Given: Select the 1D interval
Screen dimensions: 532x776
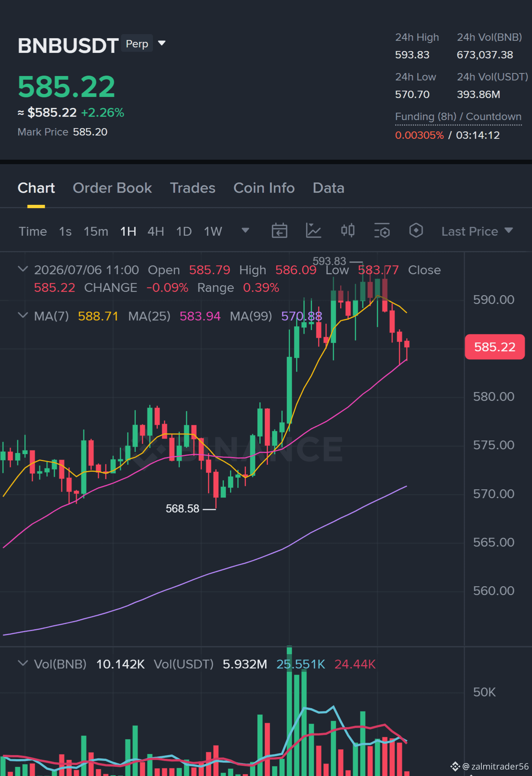Looking at the screenshot, I should [184, 231].
